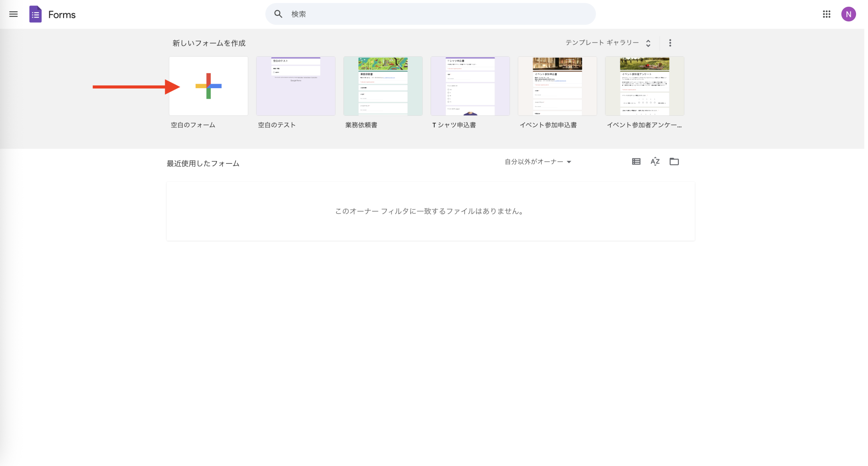This screenshot has height=466, width=868.
Task: Create a new form via the plus icon
Action: click(x=208, y=86)
